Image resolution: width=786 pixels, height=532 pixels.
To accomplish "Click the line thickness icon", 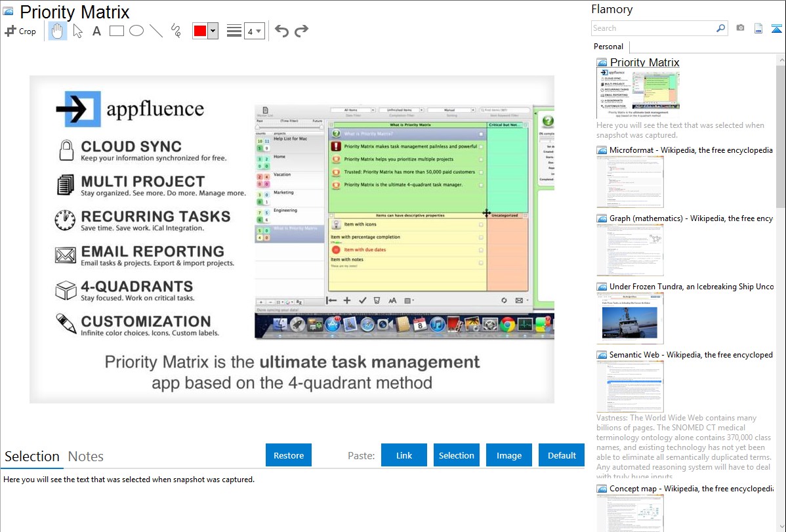I will pyautogui.click(x=234, y=31).
